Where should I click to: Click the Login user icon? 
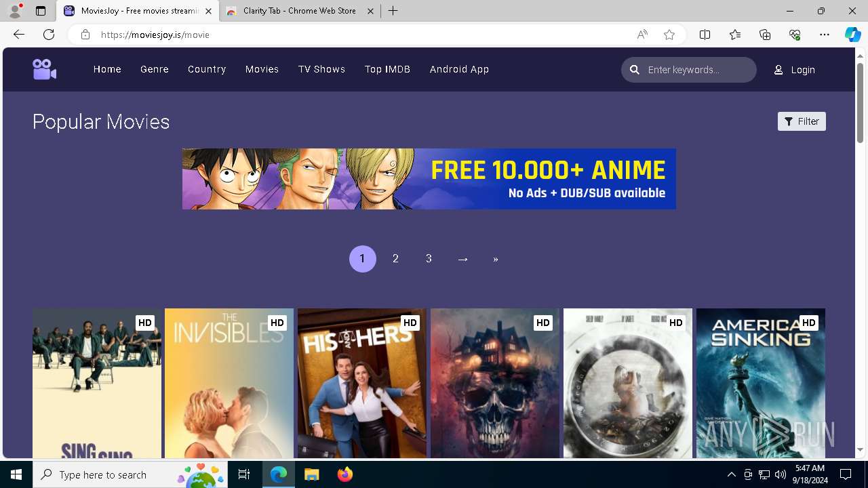point(778,70)
